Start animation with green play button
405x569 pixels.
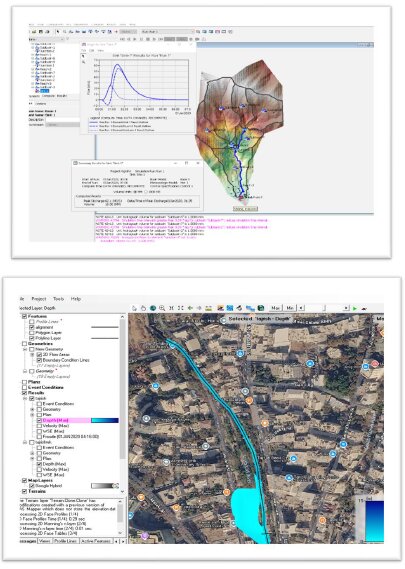[355, 308]
